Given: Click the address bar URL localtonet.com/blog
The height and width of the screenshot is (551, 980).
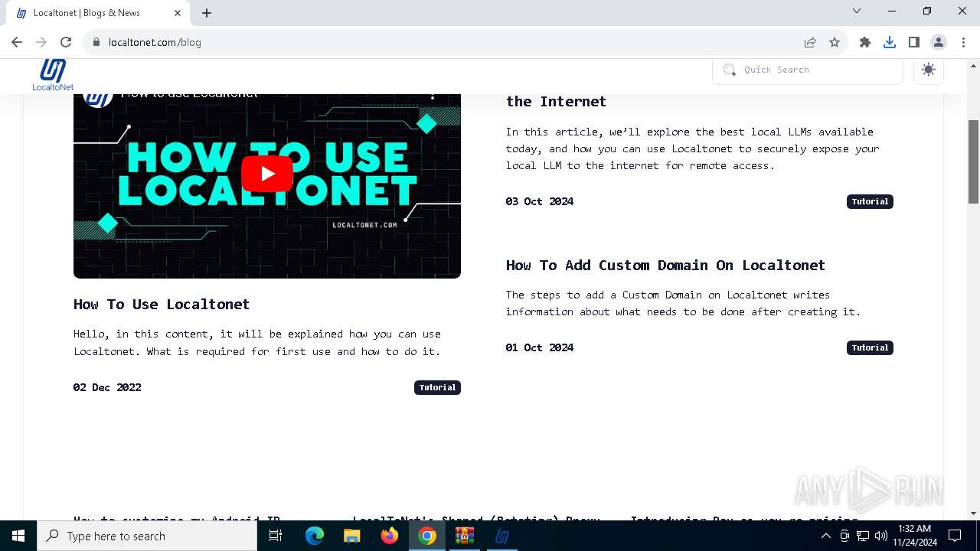Looking at the screenshot, I should pos(155,42).
